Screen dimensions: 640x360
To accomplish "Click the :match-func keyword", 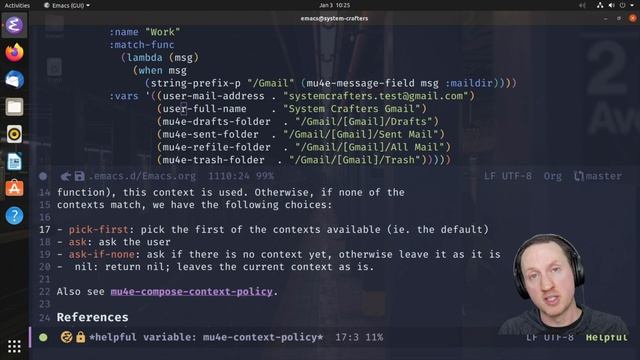I will (142, 44).
